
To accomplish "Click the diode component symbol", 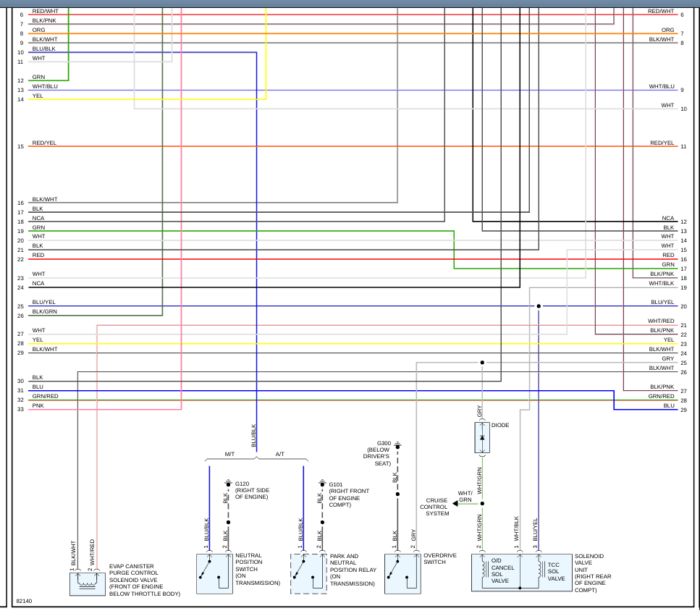I will (x=482, y=437).
